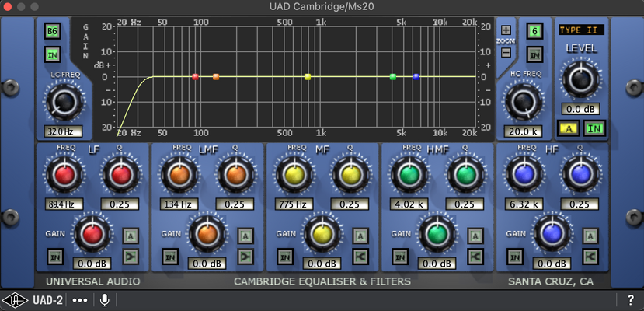Change the high cut slope 6 selector

[x=534, y=31]
